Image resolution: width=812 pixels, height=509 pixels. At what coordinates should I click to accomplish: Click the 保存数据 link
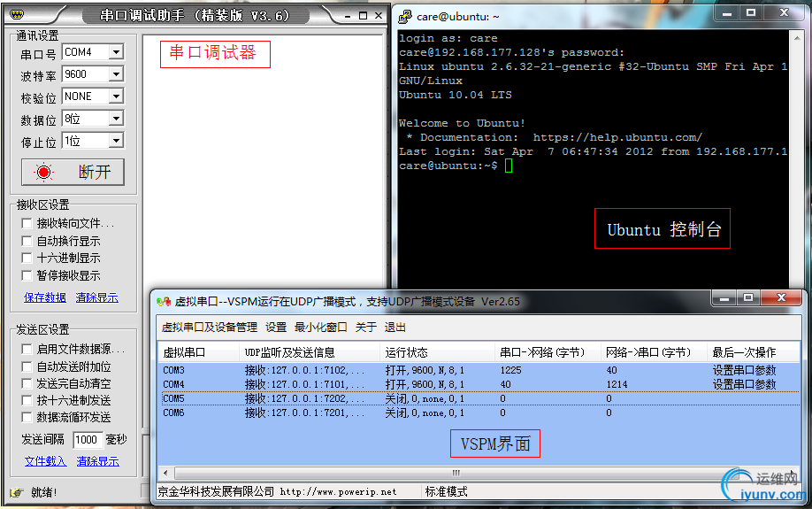coord(45,297)
